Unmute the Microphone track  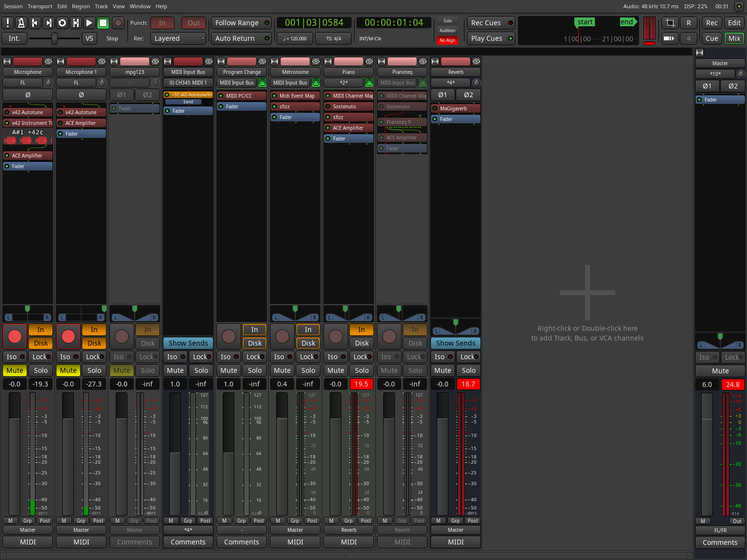click(15, 370)
